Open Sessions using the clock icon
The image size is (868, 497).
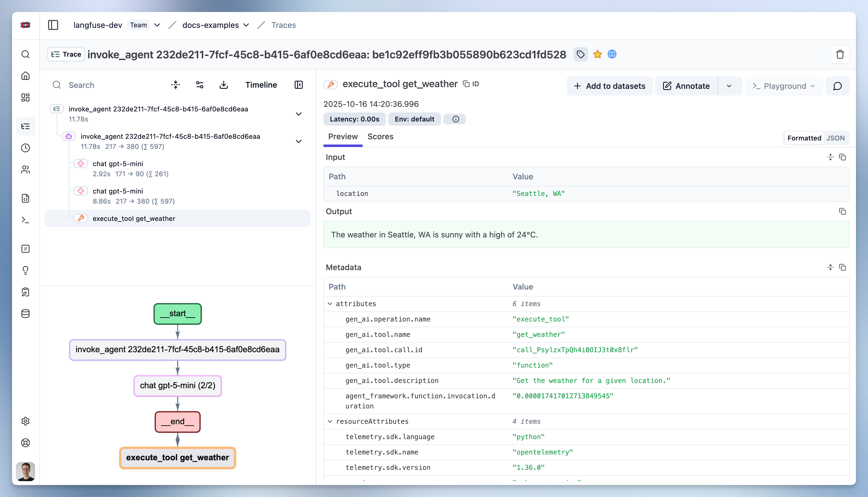[x=26, y=148]
